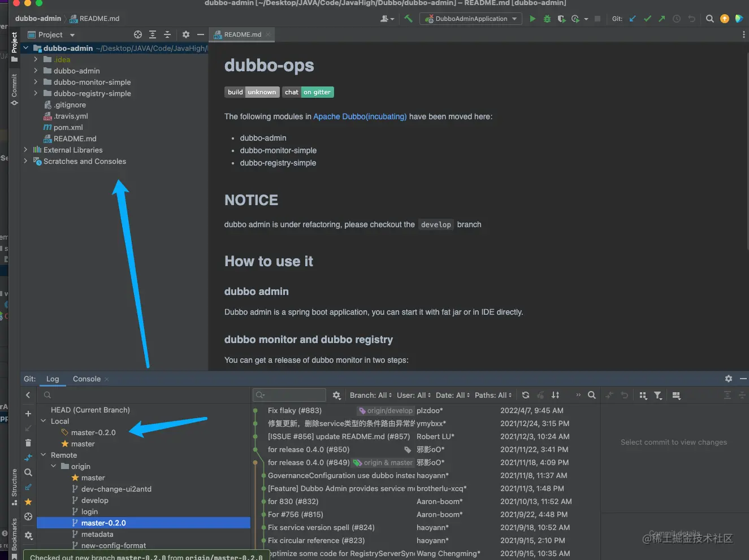Open the Paths: All filter

point(493,395)
